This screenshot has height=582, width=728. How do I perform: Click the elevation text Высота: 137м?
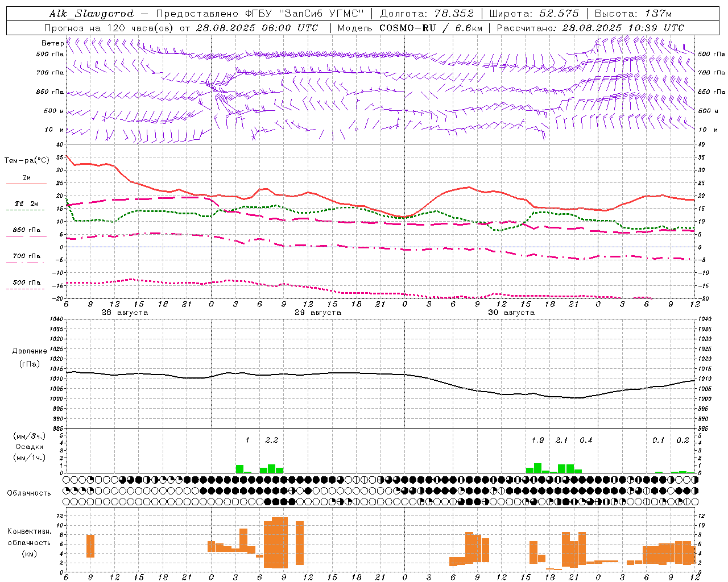coord(633,14)
